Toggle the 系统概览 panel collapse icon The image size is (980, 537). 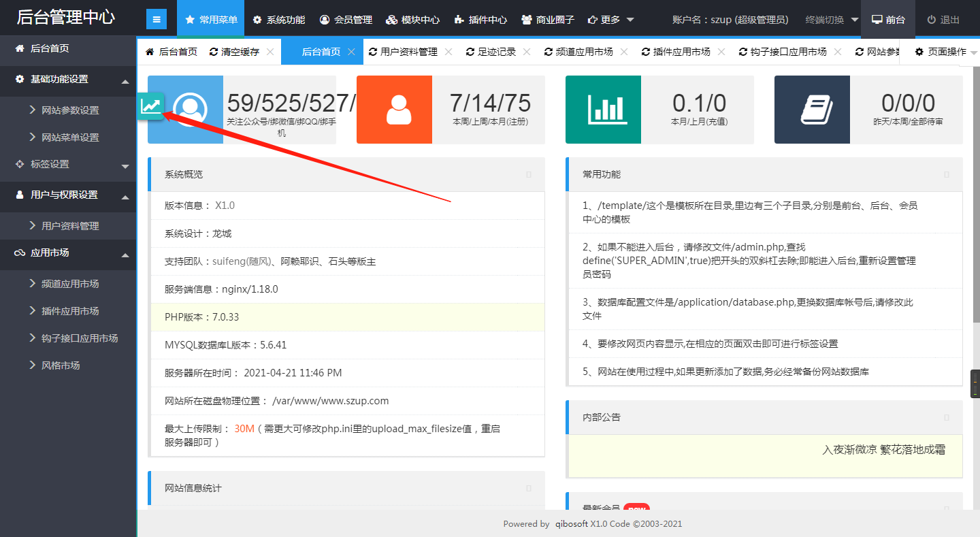point(529,175)
